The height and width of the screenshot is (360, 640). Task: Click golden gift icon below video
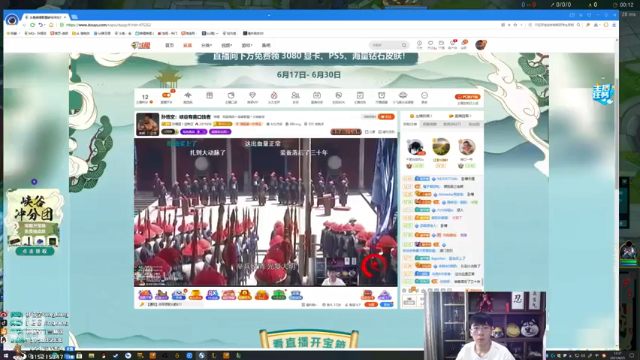click(x=196, y=294)
